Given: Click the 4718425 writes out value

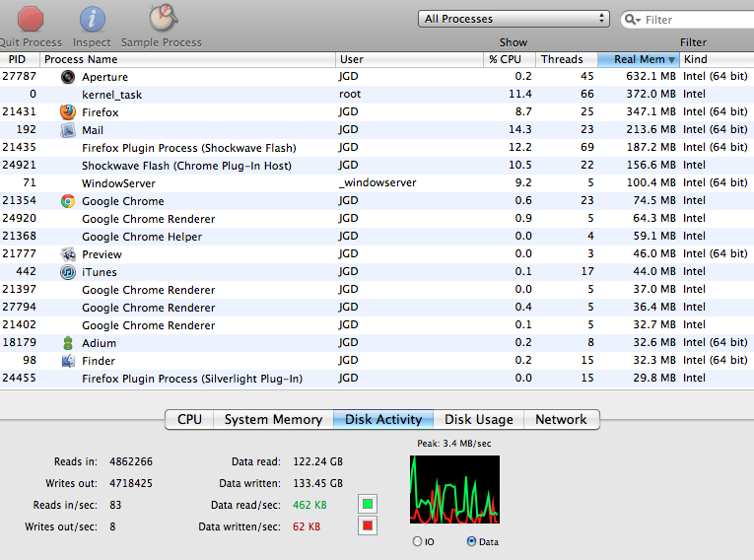Looking at the screenshot, I should pyautogui.click(x=131, y=483).
